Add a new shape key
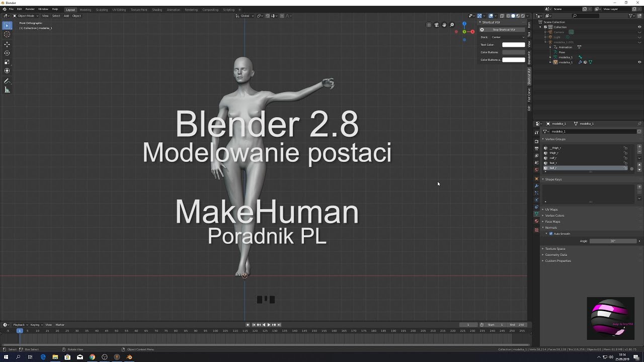The width and height of the screenshot is (644, 362). [x=639, y=187]
